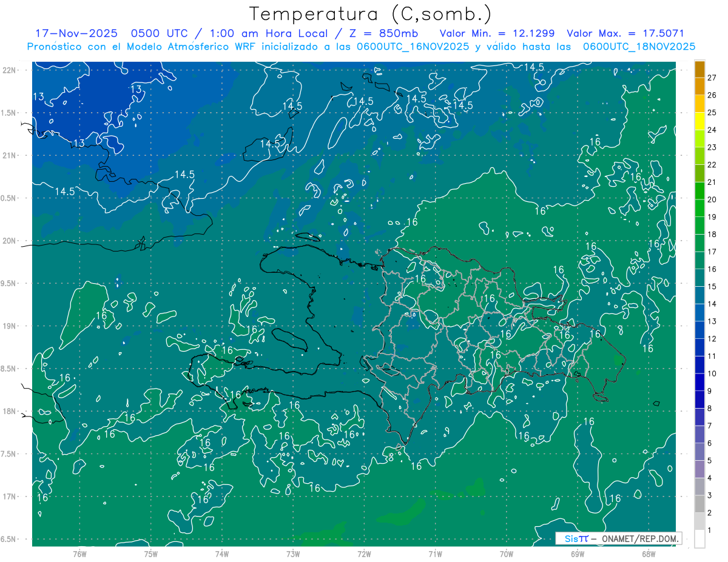The height and width of the screenshot is (562, 728).
Task: Click the 'SisTT - ONAMET/REP.DOM.' credit label
Action: point(619,538)
